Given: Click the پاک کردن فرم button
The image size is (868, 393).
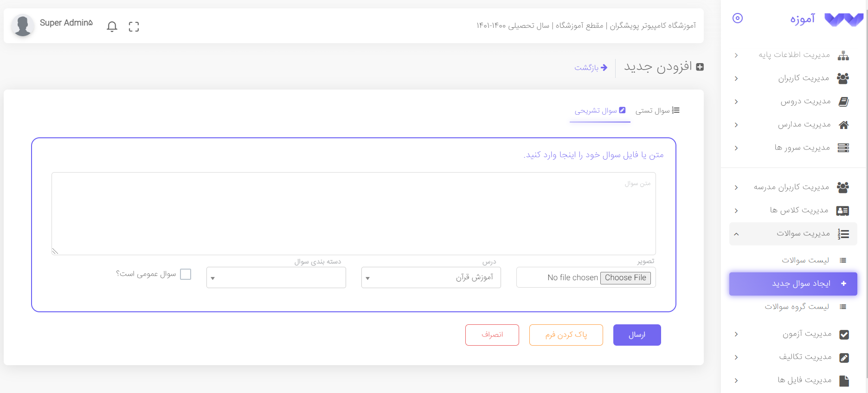Looking at the screenshot, I should pos(566,335).
